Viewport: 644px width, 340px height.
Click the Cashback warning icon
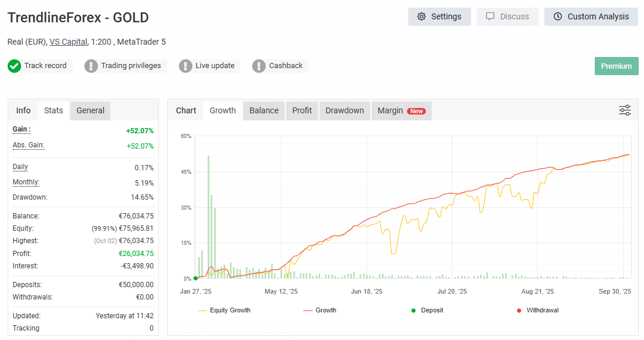pyautogui.click(x=259, y=66)
